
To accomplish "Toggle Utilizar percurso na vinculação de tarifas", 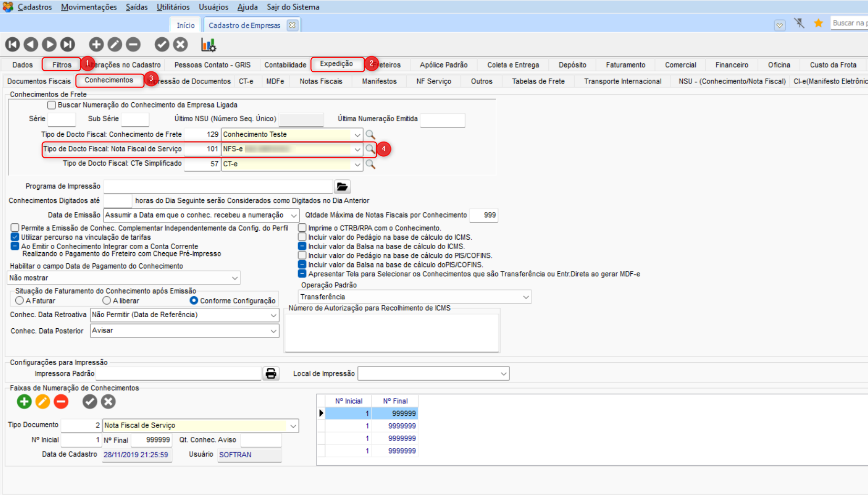I will [x=15, y=237].
